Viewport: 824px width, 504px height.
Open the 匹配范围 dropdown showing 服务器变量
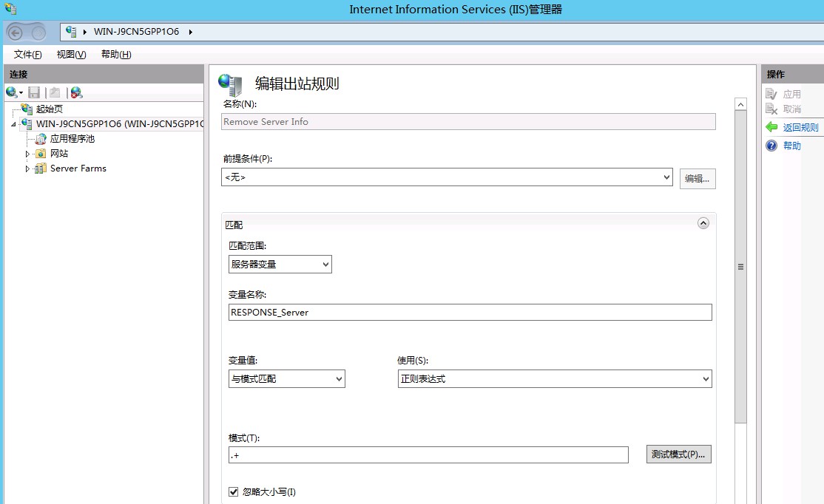[x=280, y=264]
